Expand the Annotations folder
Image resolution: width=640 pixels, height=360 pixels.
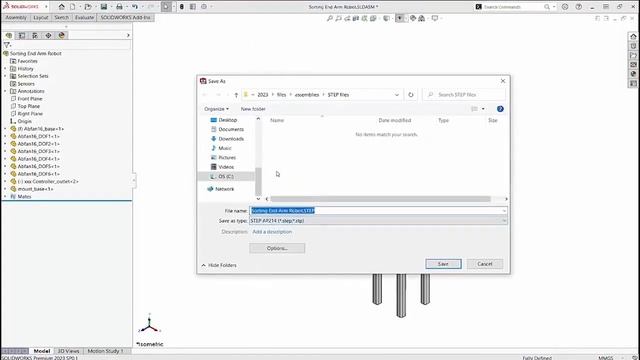(5, 91)
